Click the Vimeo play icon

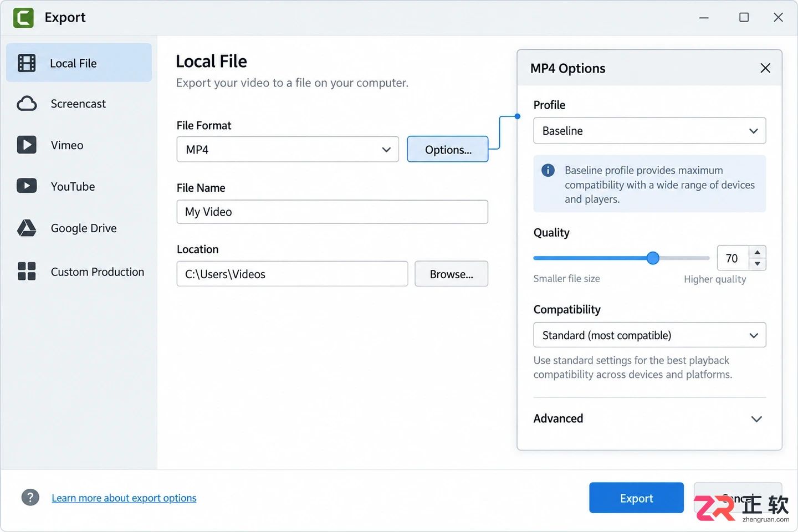27,145
